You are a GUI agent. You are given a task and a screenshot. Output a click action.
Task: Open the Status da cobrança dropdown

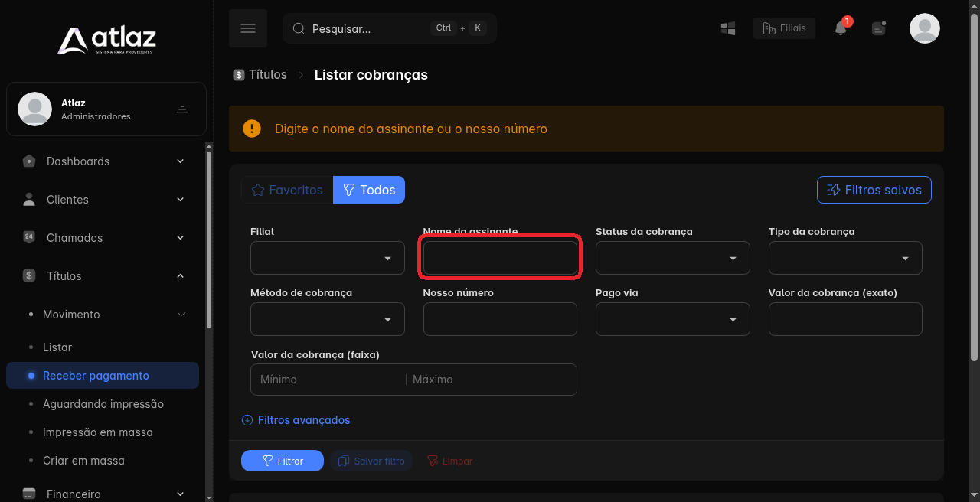tap(673, 258)
